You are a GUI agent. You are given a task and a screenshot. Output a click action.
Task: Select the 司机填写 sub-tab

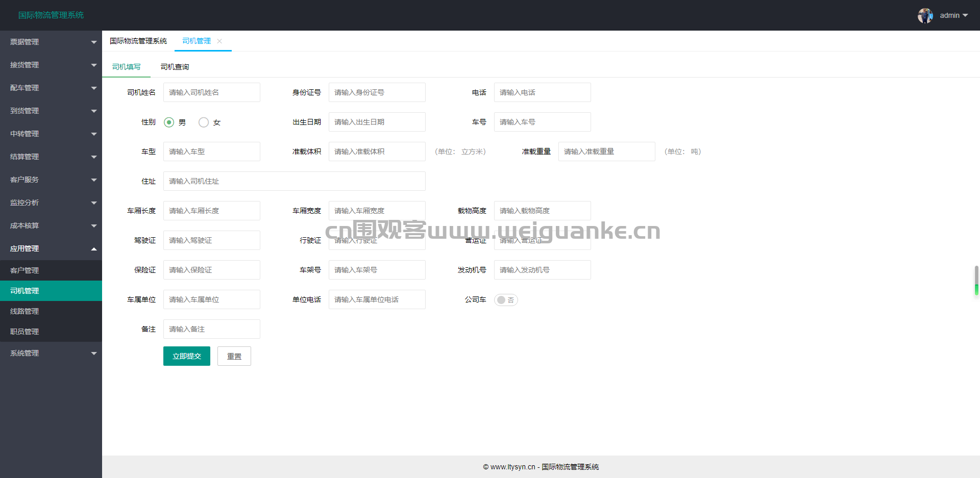[126, 67]
